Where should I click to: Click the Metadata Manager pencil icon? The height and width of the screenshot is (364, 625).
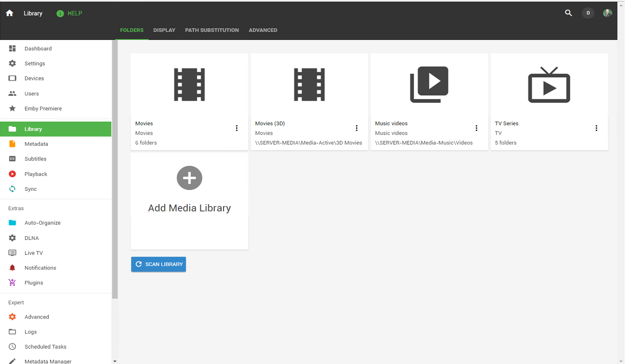point(12,361)
